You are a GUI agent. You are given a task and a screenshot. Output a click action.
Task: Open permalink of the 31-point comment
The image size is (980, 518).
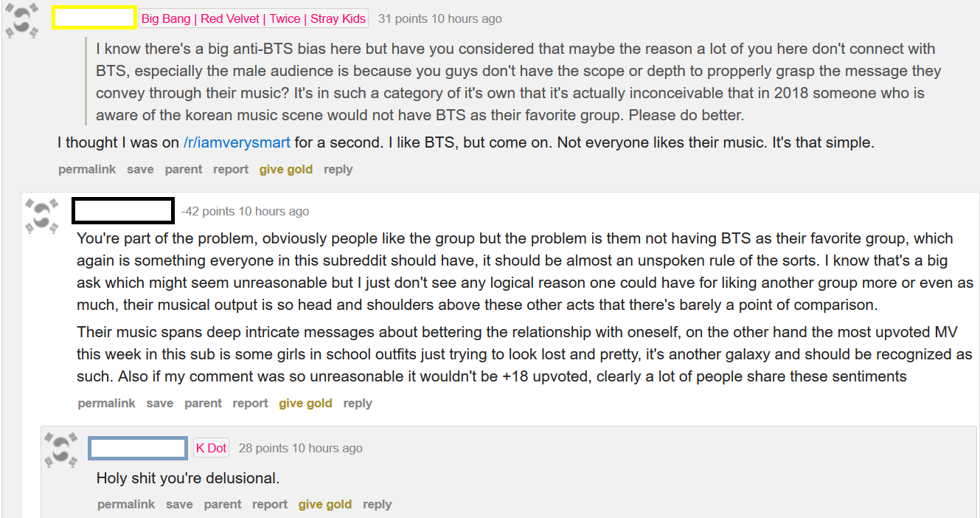click(87, 169)
